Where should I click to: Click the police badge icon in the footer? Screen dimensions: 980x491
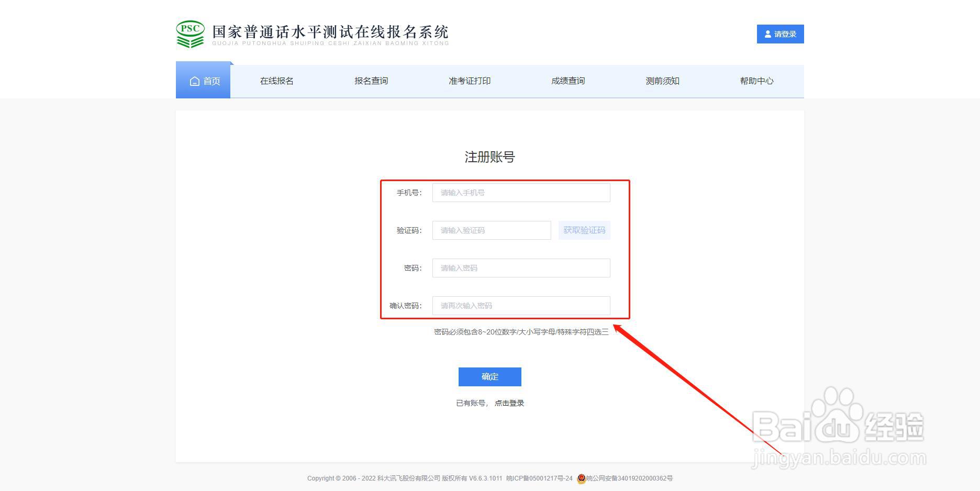tap(581, 478)
